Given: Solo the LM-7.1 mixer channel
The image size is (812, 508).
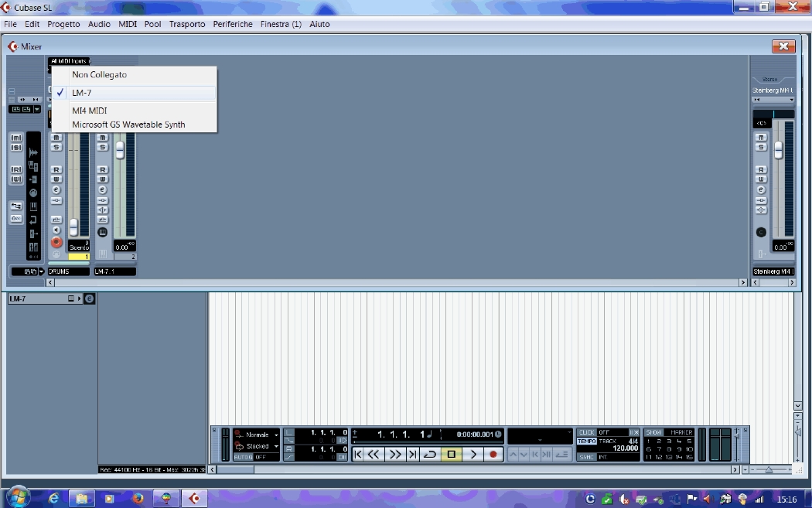Looking at the screenshot, I should (x=103, y=148).
